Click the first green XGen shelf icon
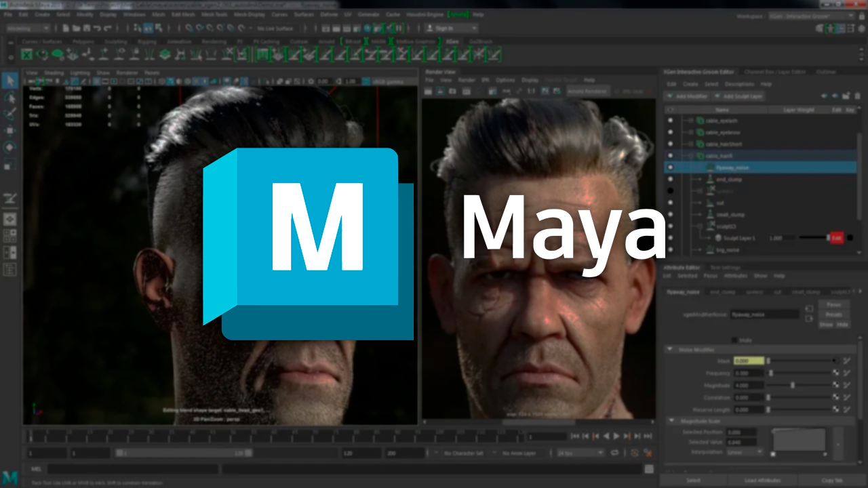This screenshot has width=868, height=488. [x=26, y=54]
